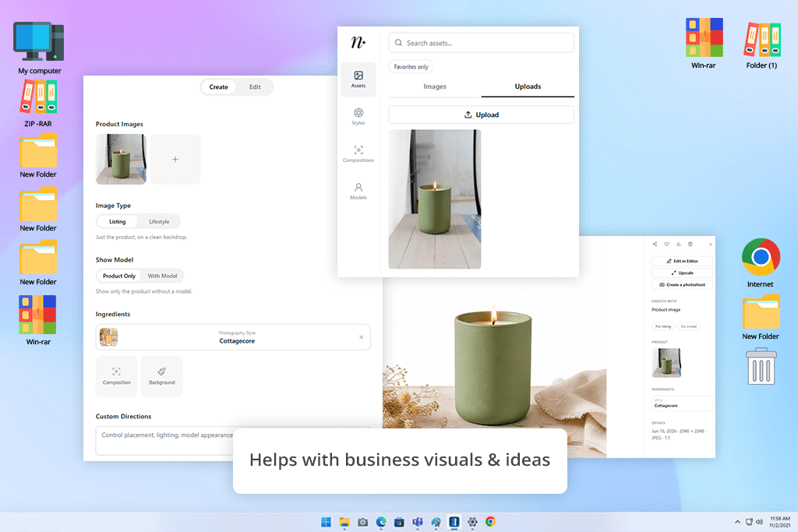Focus the Search assets field
Viewport: 798px width, 532px height.
[x=482, y=43]
